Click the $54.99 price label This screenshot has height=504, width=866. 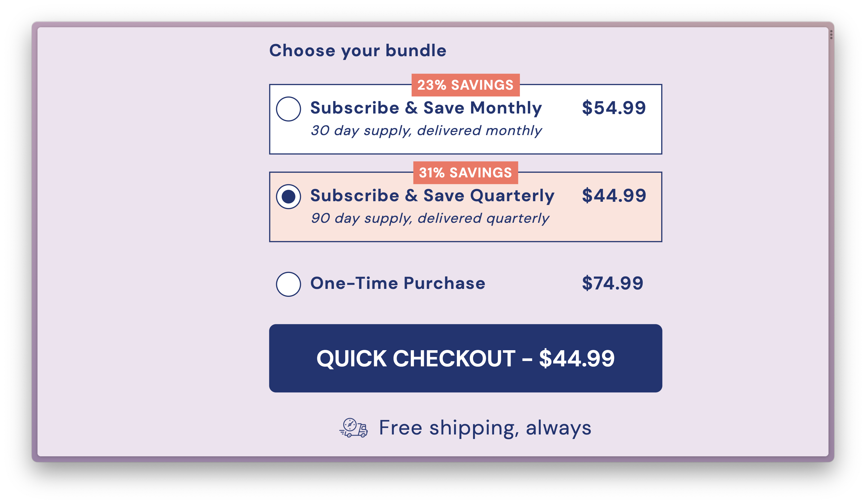coord(614,108)
